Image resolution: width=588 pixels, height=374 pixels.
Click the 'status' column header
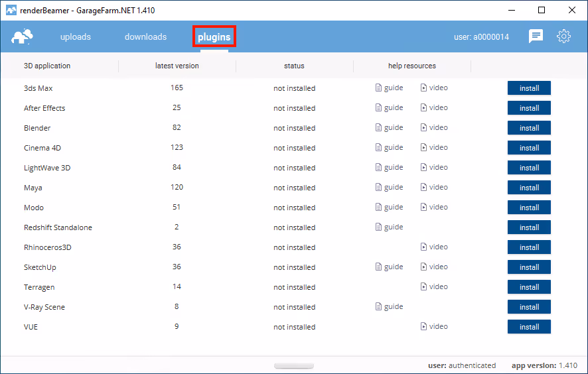point(294,66)
